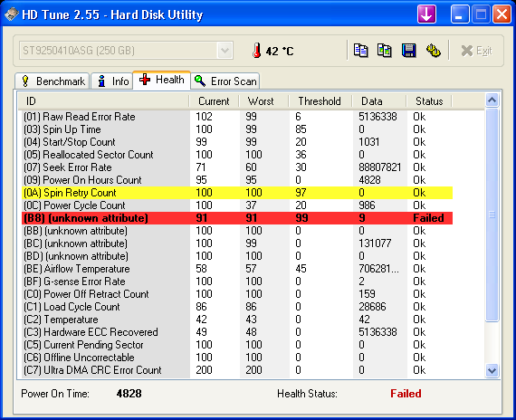Open the options gear icon
This screenshot has height=420, width=516.
pyautogui.click(x=434, y=51)
